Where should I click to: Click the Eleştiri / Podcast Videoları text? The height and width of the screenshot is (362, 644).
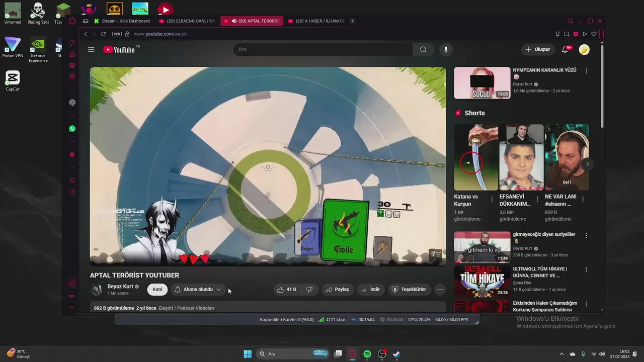pos(186,308)
